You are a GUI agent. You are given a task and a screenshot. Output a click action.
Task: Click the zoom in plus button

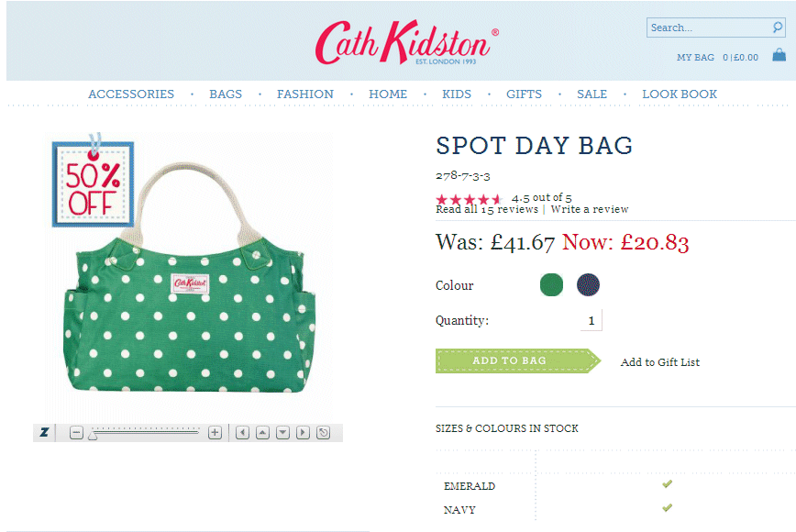215,433
